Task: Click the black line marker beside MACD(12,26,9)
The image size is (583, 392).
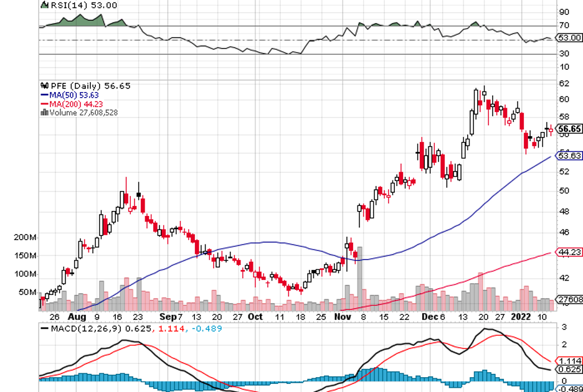Action: 44,329
